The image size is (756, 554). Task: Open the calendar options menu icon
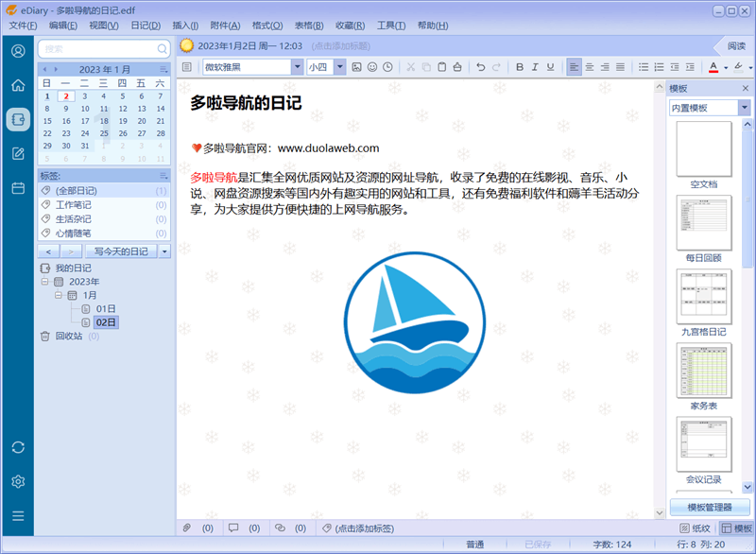click(x=163, y=69)
